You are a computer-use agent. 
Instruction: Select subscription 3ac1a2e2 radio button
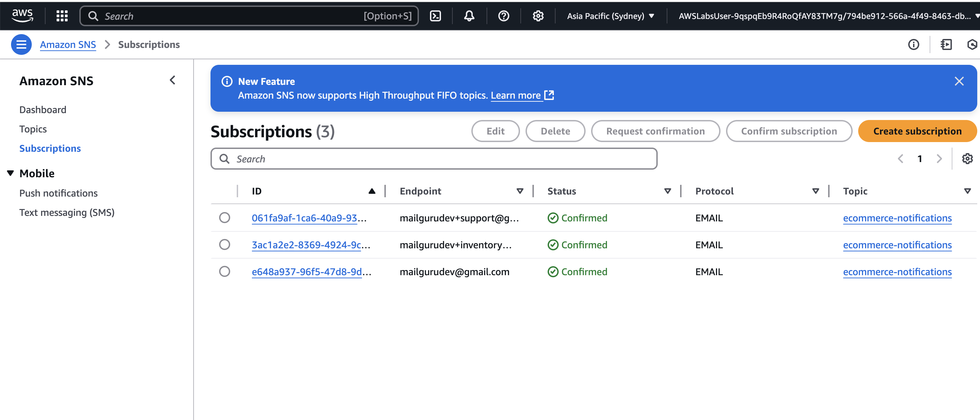coord(224,244)
